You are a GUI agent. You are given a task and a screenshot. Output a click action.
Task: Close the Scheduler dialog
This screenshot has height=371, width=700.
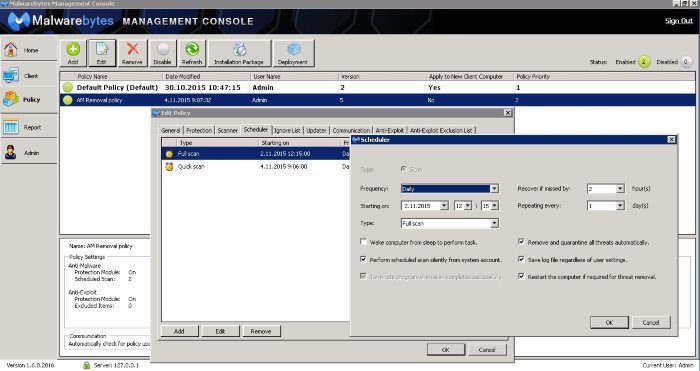pos(671,140)
